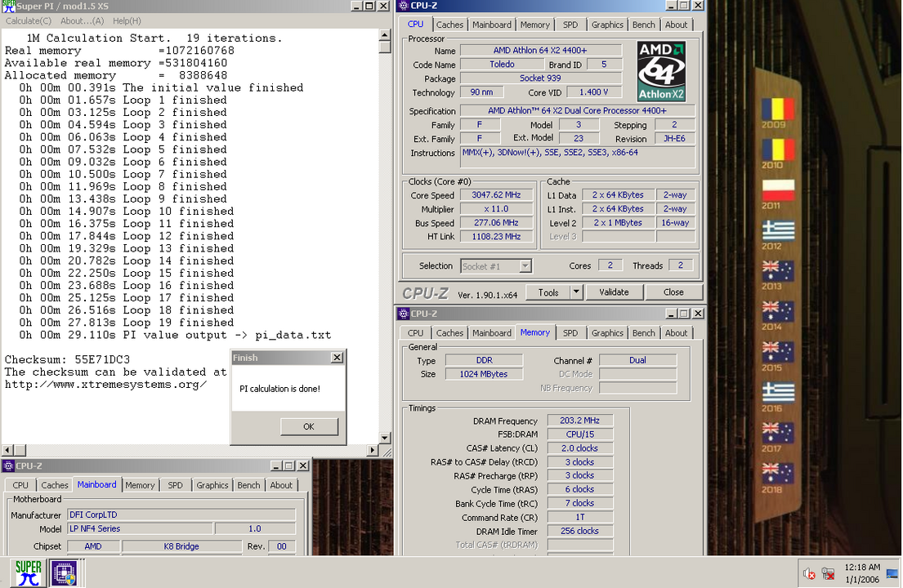Click the 2015 Australia flag badge

coord(778,353)
